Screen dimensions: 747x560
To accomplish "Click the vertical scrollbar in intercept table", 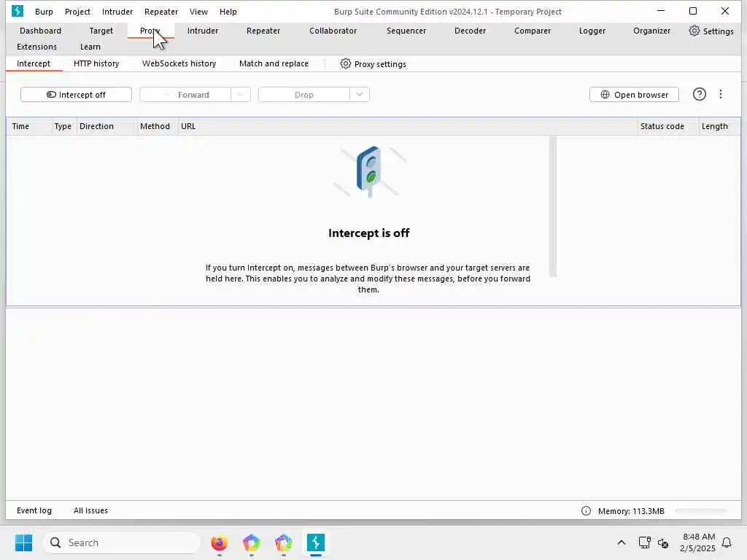I will (553, 206).
